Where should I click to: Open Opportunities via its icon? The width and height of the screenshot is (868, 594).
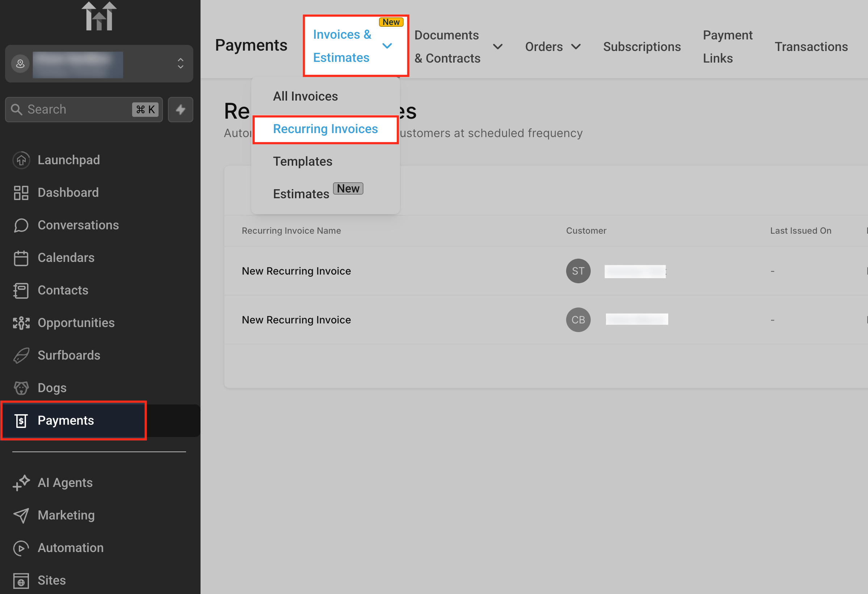click(21, 323)
